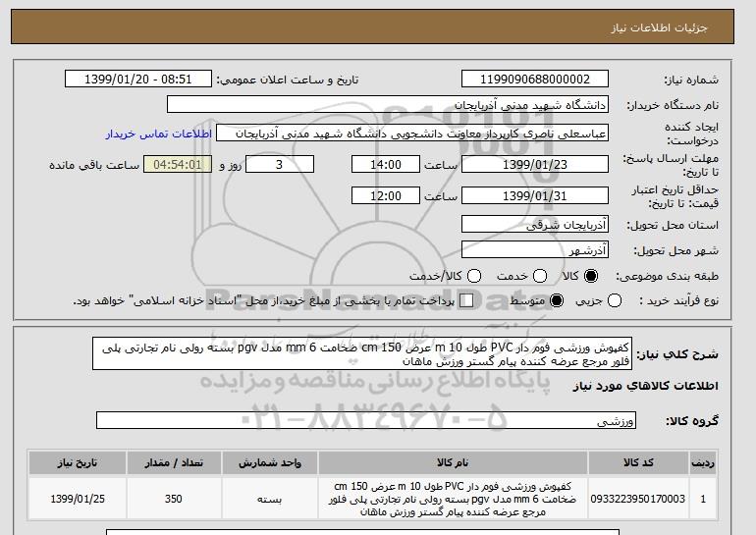Select the خدمت radio button
This screenshot has height=535, width=756.
click(x=540, y=276)
